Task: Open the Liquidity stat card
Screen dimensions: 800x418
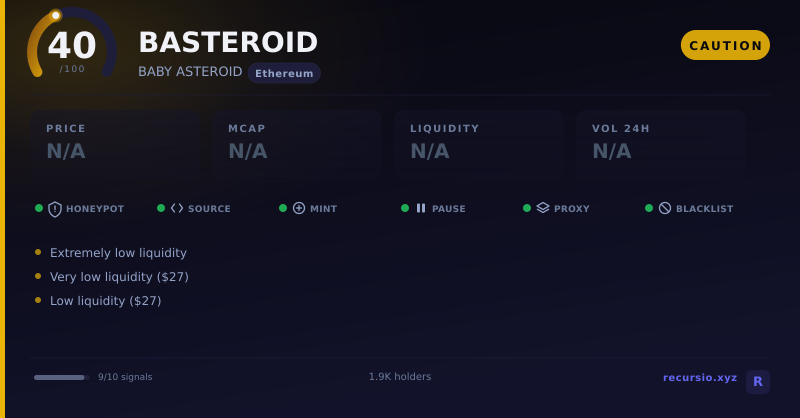Action: 479,143
